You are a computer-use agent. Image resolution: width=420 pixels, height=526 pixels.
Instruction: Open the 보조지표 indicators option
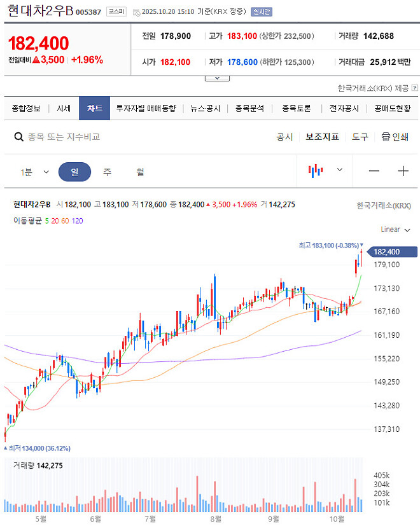pyautogui.click(x=323, y=137)
